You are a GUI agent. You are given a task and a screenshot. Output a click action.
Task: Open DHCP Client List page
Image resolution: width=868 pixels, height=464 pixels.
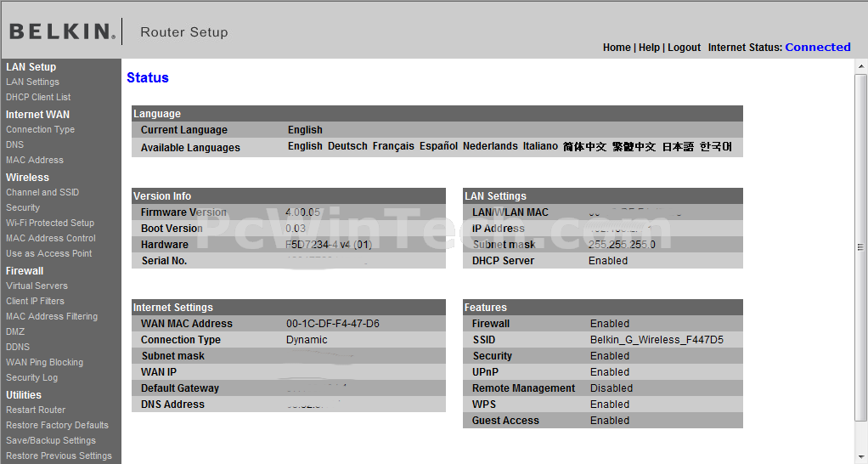(38, 97)
